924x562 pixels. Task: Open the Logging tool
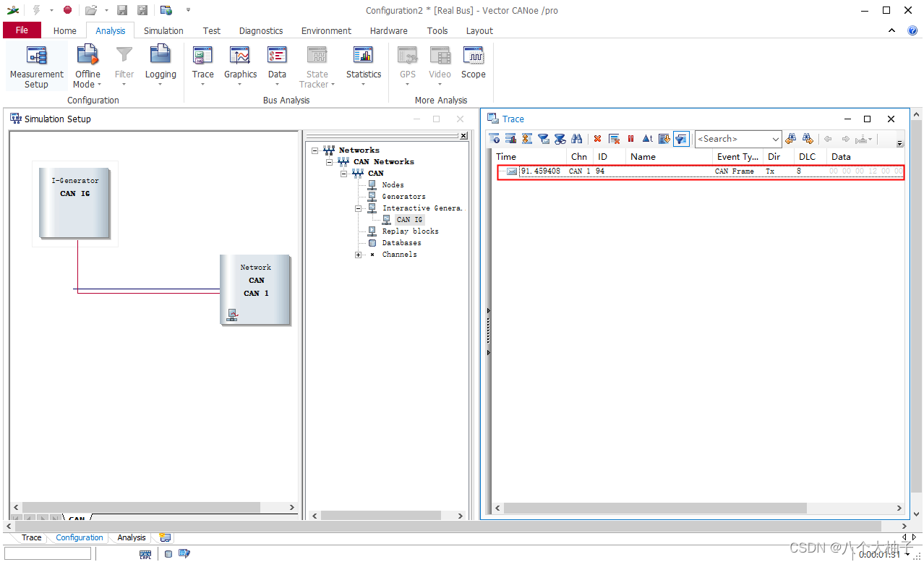(x=160, y=61)
